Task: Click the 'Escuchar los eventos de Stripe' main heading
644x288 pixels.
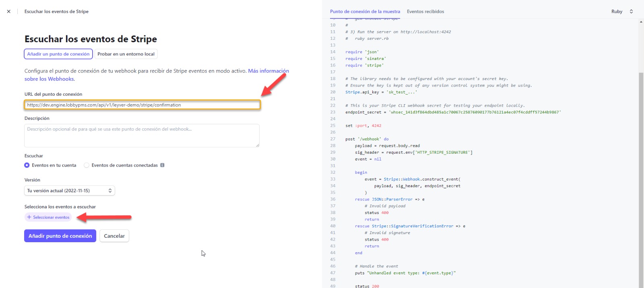Action: pyautogui.click(x=91, y=39)
